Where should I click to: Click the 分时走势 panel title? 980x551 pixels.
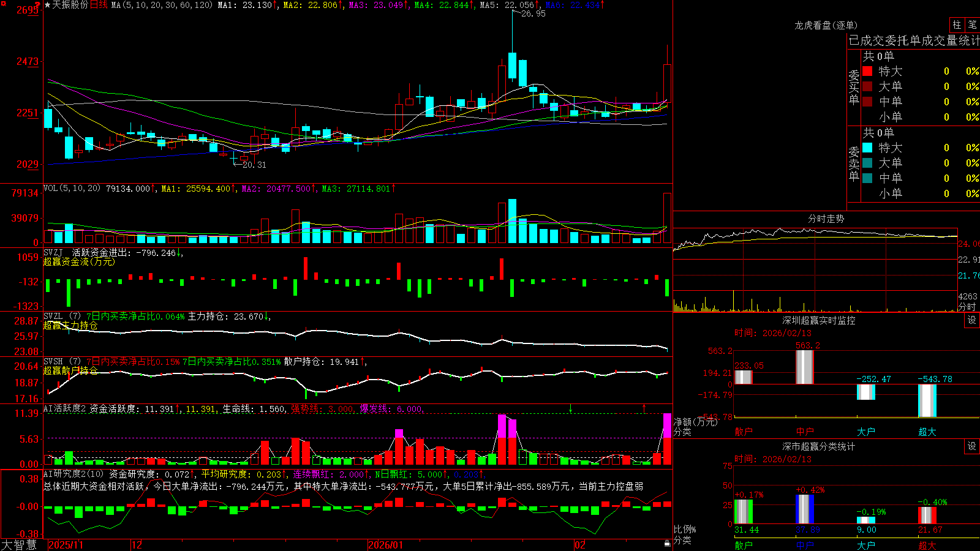click(x=826, y=219)
